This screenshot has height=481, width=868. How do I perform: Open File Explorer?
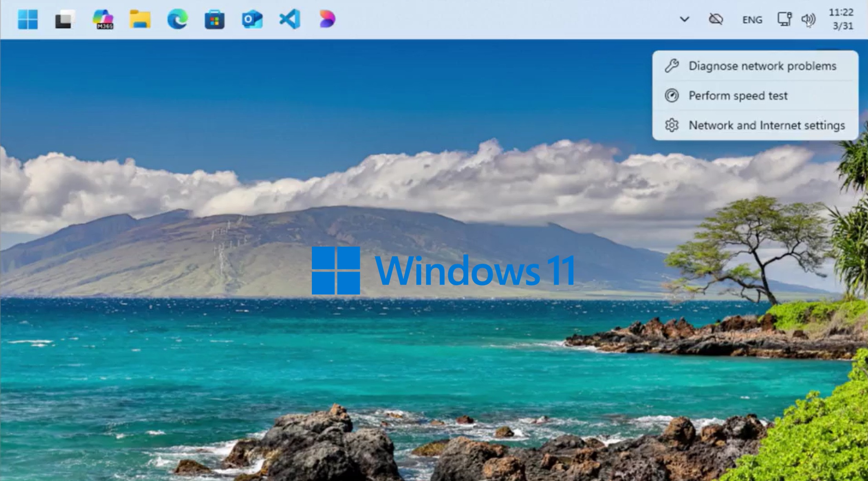[x=141, y=19]
